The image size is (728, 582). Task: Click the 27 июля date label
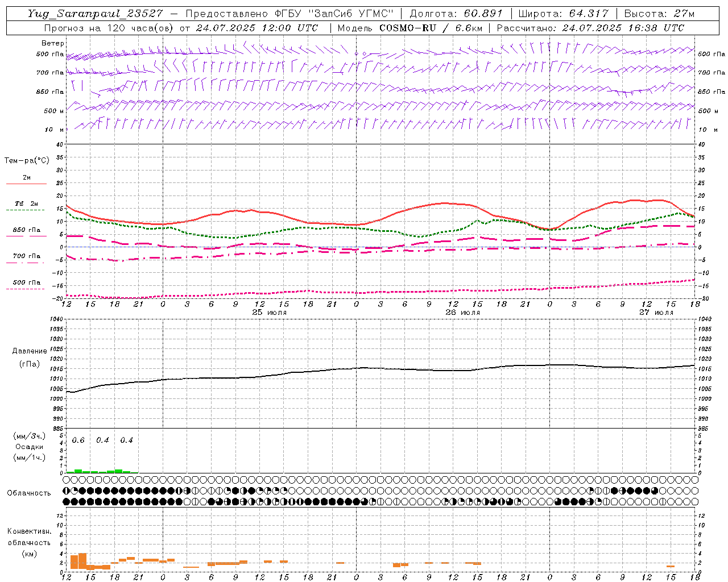656,313
